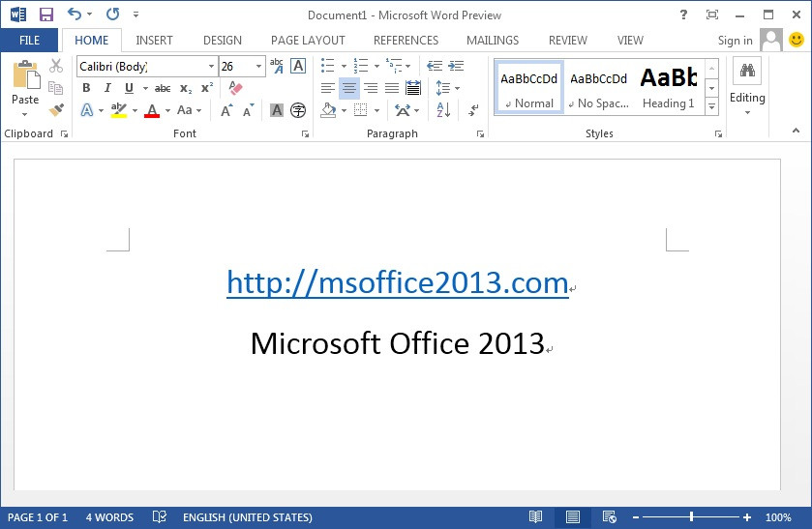Activate the Format Painter brush
Image resolution: width=812 pixels, height=529 pixels.
click(56, 109)
